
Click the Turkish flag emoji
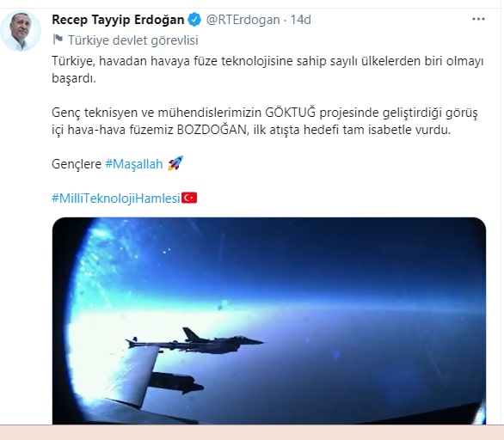pyautogui.click(x=189, y=198)
